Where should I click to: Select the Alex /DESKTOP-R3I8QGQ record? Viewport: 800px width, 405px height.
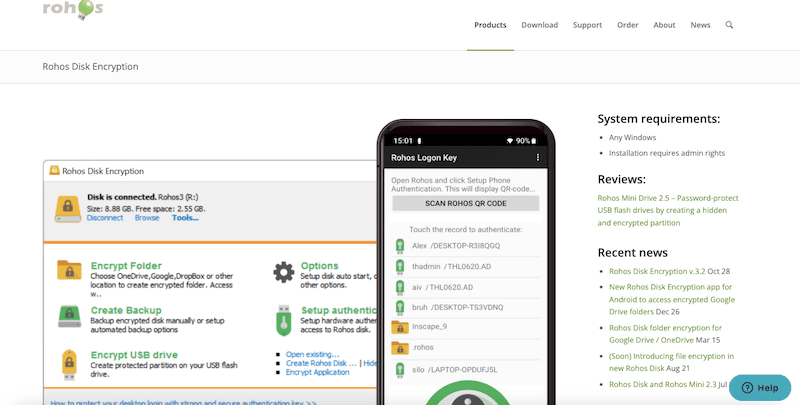[x=465, y=246]
